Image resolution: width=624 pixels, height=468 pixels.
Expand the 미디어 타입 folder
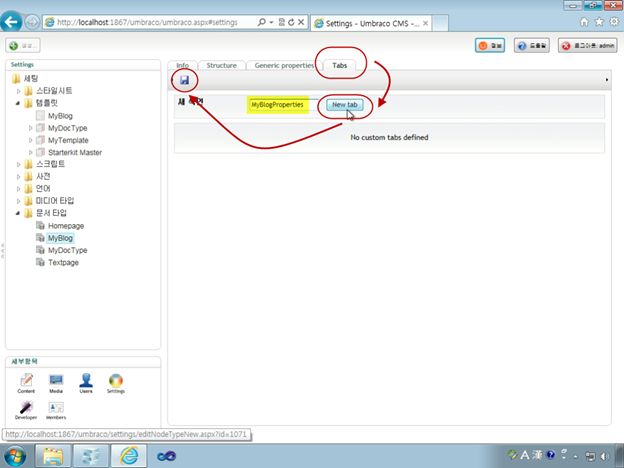pos(18,201)
